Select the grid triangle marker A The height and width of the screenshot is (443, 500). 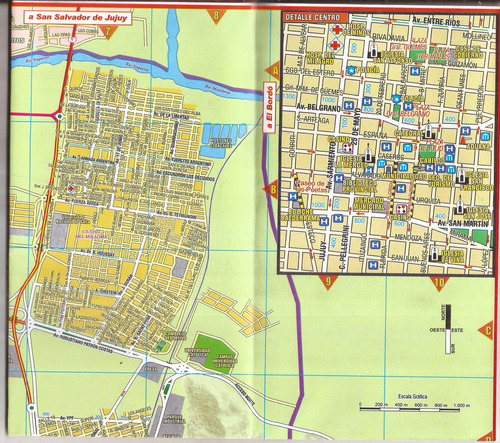(273, 71)
